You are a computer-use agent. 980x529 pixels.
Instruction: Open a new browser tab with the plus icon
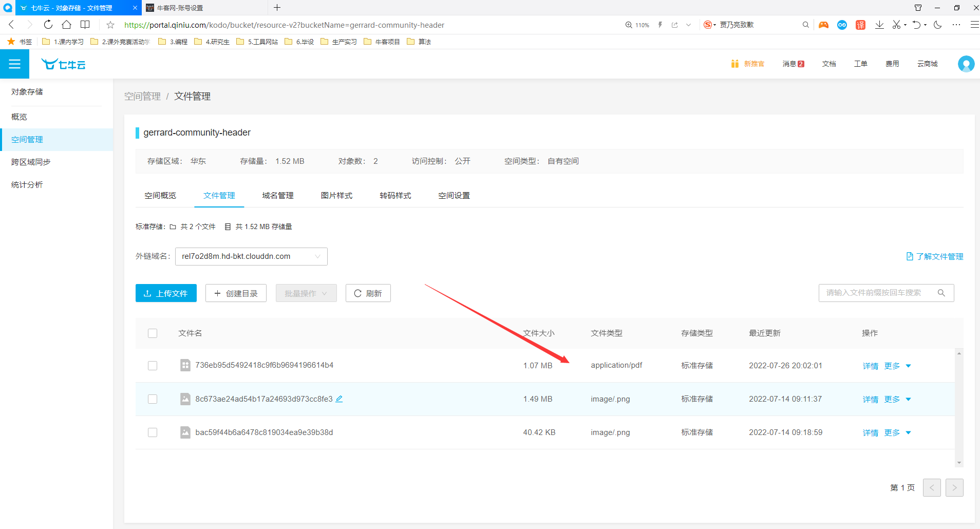pos(277,8)
